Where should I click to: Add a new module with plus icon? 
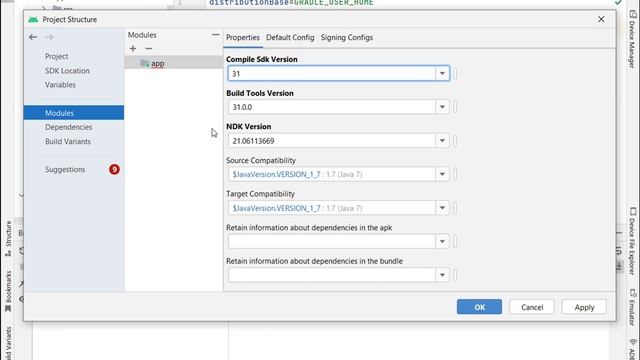pos(133,49)
